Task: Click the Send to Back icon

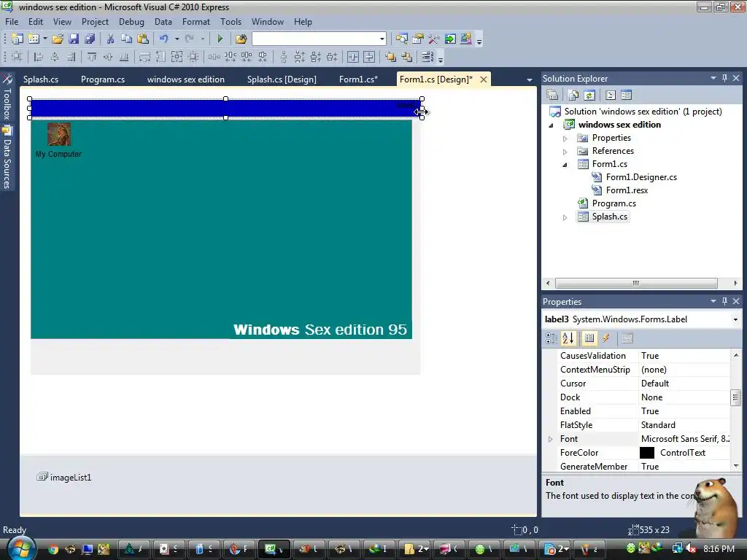Action: click(407, 57)
